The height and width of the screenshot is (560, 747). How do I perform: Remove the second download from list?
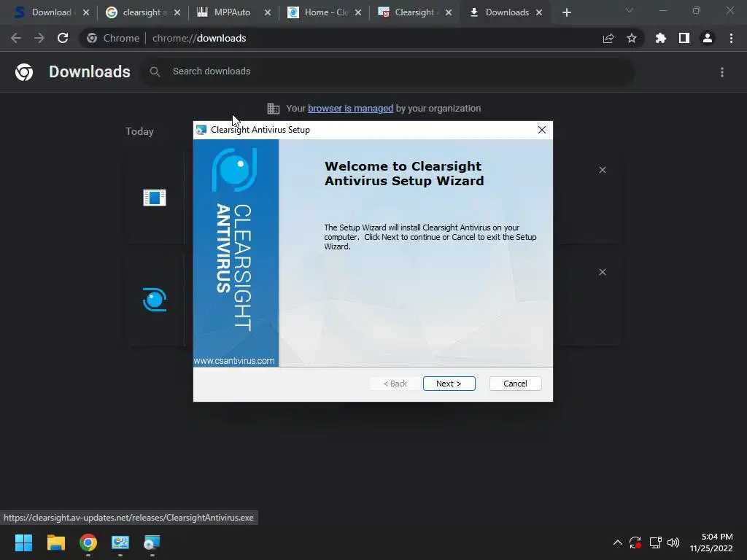point(602,272)
